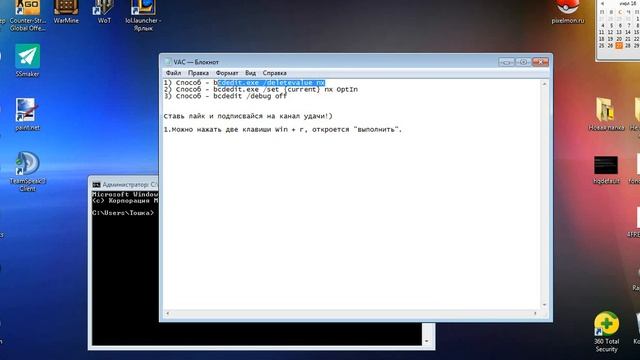The height and width of the screenshot is (360, 640).
Task: Open the WoT desktop shortcut
Action: pyautogui.click(x=104, y=11)
